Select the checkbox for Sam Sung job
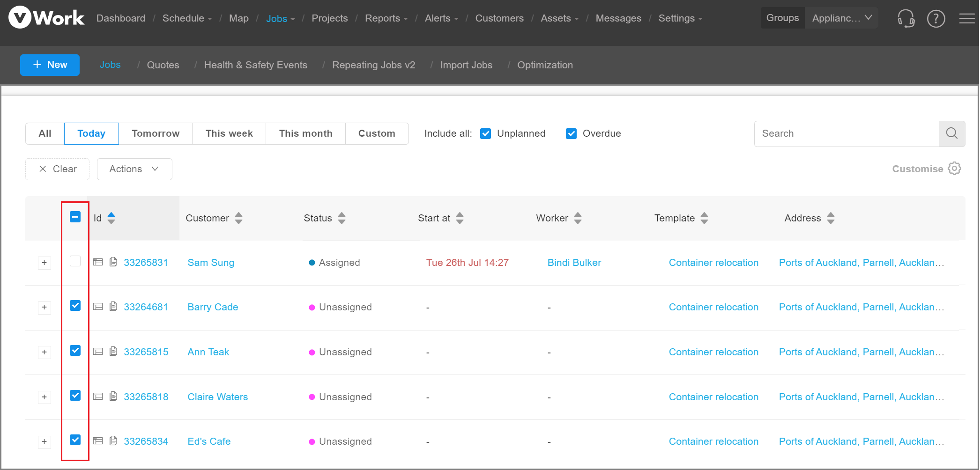 (x=75, y=261)
